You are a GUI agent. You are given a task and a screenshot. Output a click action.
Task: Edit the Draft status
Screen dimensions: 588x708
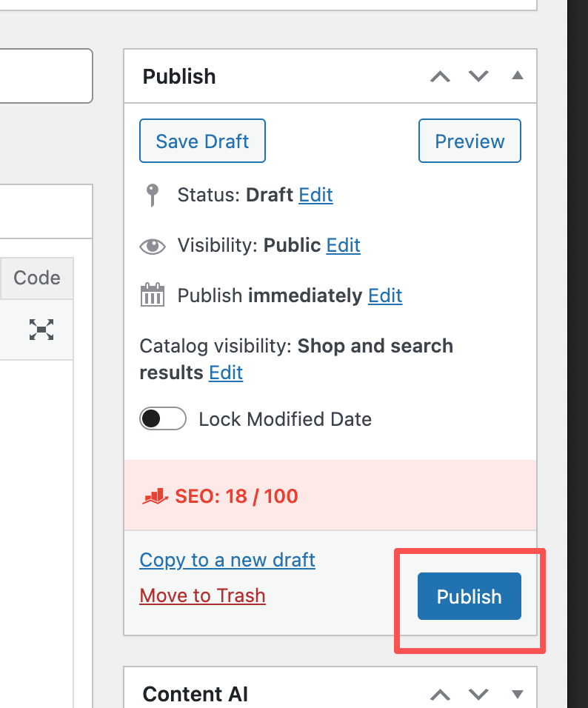coord(315,195)
